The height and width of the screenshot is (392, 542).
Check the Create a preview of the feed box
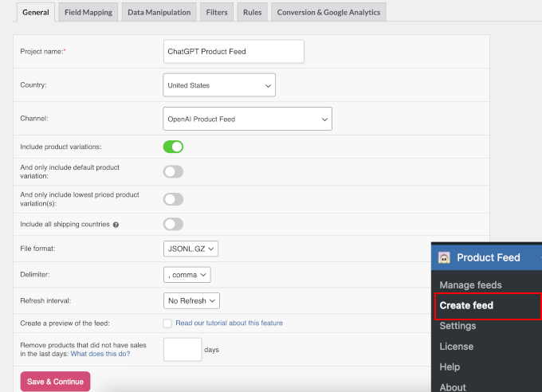tap(167, 323)
